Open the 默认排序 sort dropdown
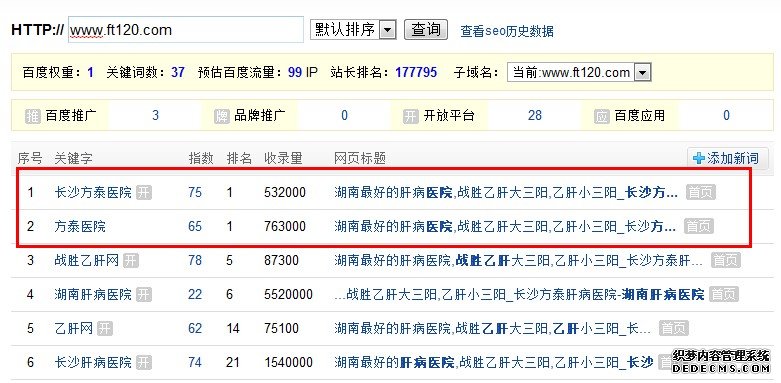 tap(353, 30)
